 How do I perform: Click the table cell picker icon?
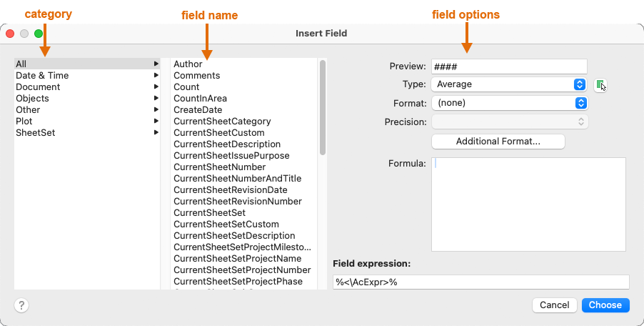point(601,85)
